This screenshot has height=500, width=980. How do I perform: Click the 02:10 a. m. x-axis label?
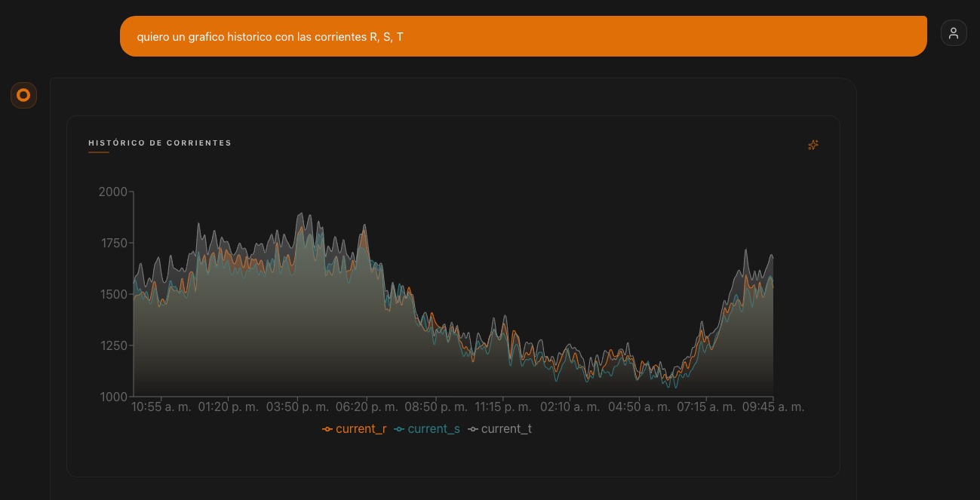[x=570, y=407]
